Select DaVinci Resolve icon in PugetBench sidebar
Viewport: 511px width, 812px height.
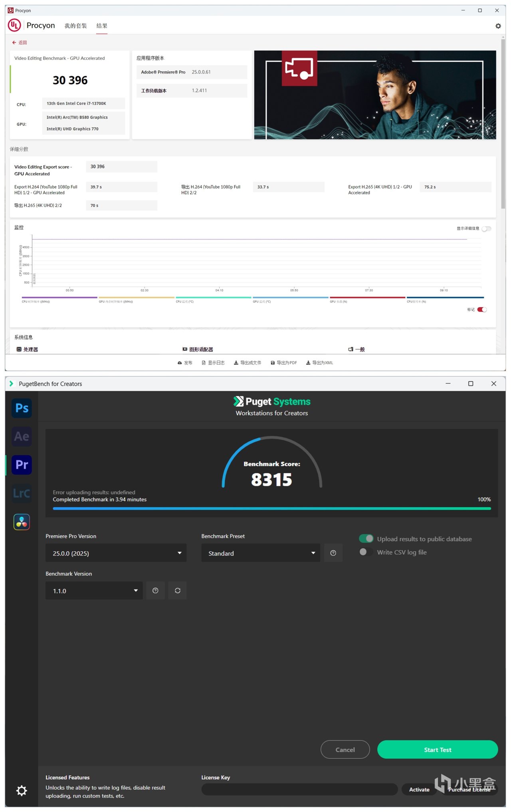(22, 522)
